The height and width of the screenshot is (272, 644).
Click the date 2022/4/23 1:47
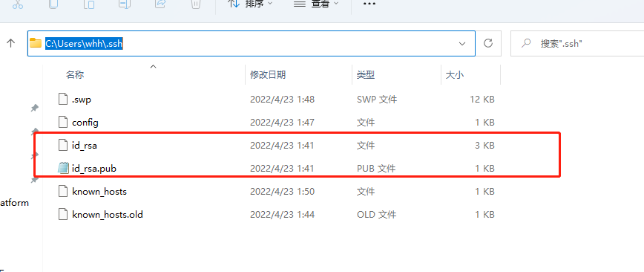tap(282, 123)
